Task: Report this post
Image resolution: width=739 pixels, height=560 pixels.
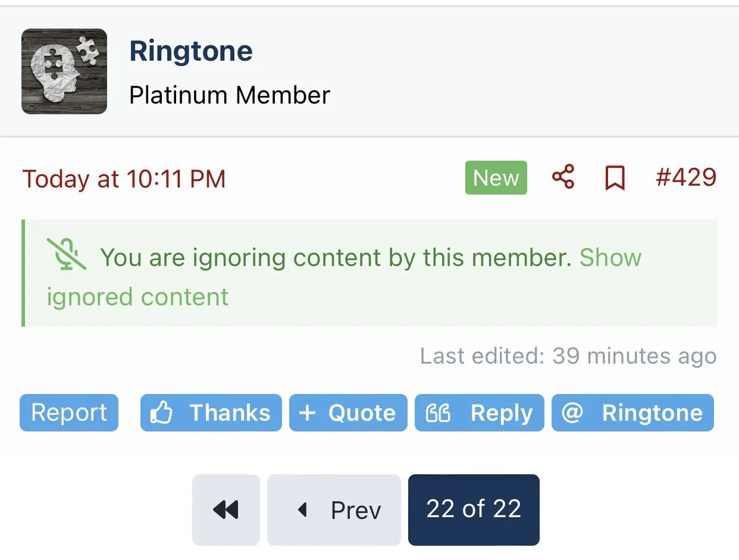Action: (69, 412)
